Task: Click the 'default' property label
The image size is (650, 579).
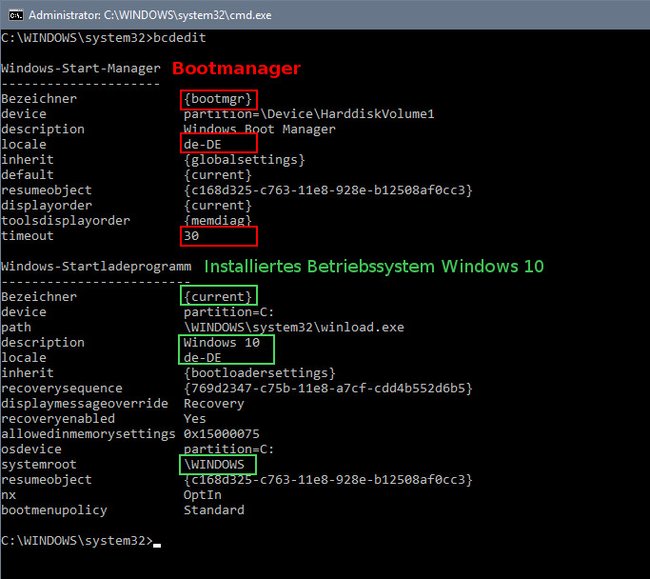Action: tap(27, 175)
